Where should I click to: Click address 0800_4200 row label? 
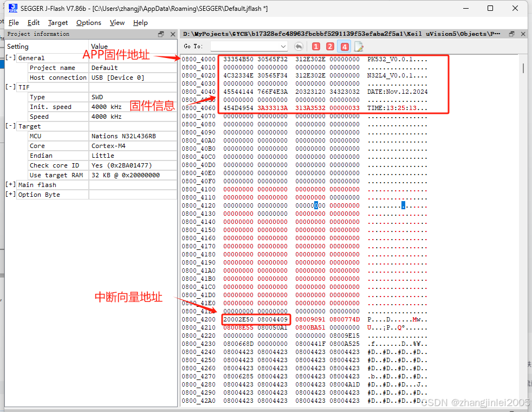(x=198, y=319)
